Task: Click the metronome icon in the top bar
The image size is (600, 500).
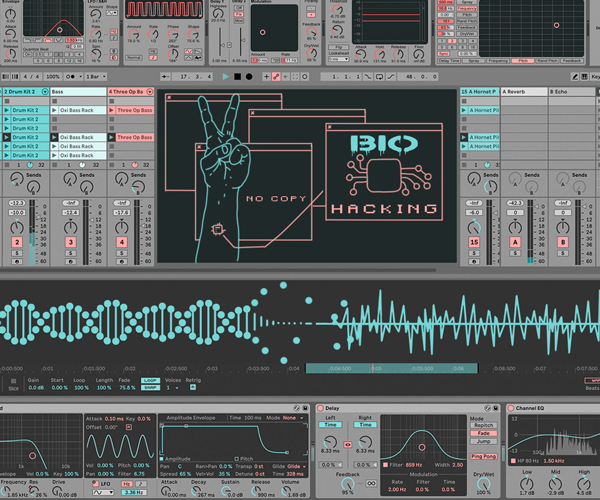Action: click(x=70, y=77)
